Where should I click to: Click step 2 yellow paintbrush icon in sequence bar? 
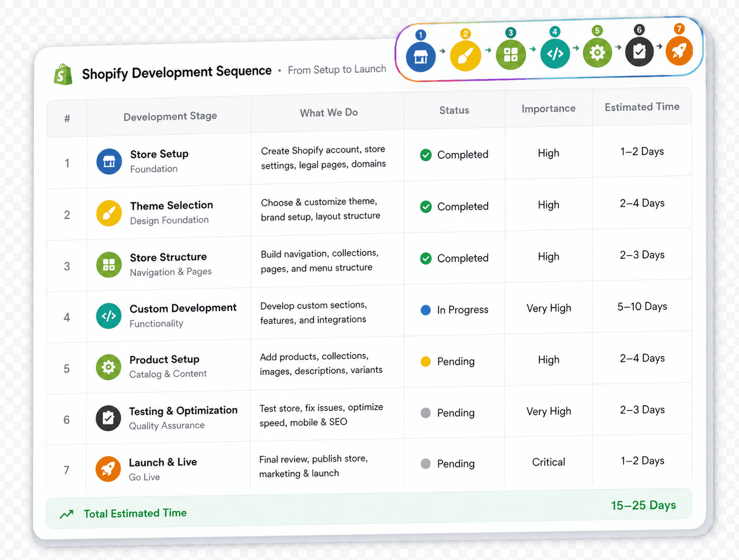pos(465,55)
